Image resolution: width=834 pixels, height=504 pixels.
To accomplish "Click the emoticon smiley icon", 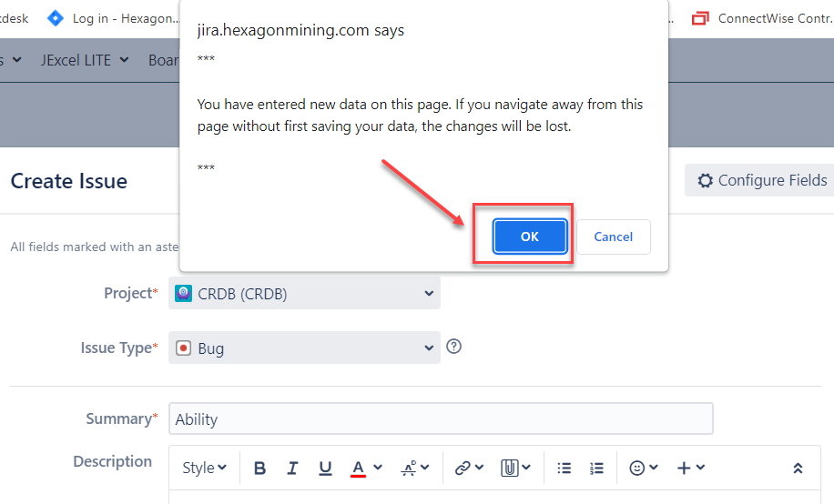I will 636,468.
